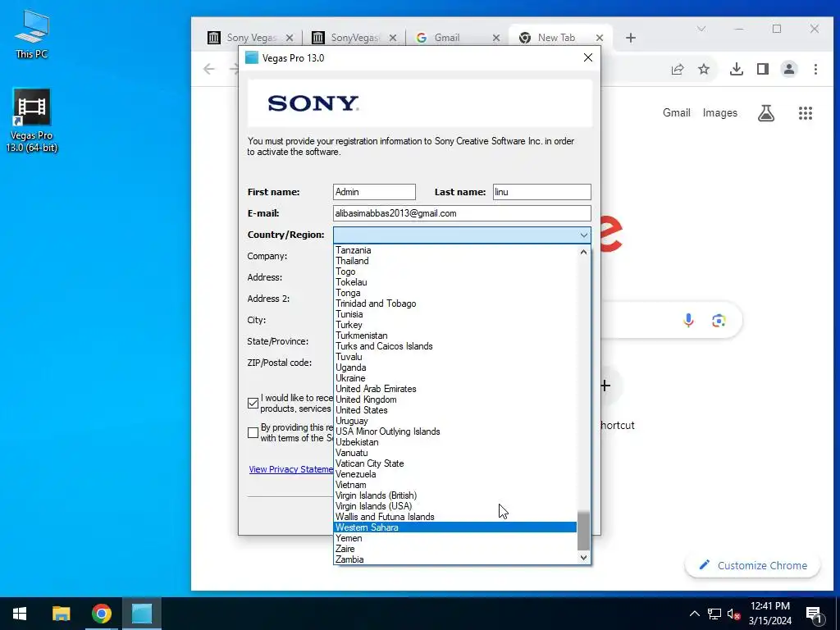This screenshot has width=840, height=630.
Task: Choose Ukraine from the country list
Action: coord(455,378)
